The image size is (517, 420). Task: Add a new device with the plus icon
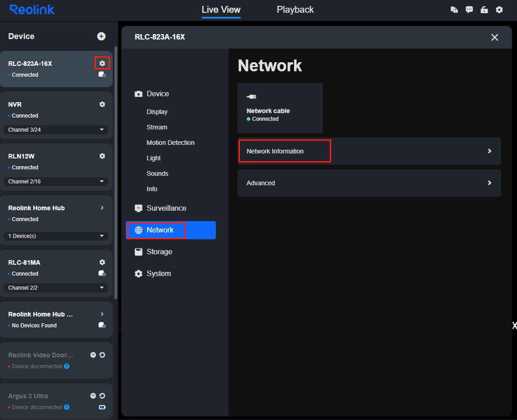[x=101, y=36]
